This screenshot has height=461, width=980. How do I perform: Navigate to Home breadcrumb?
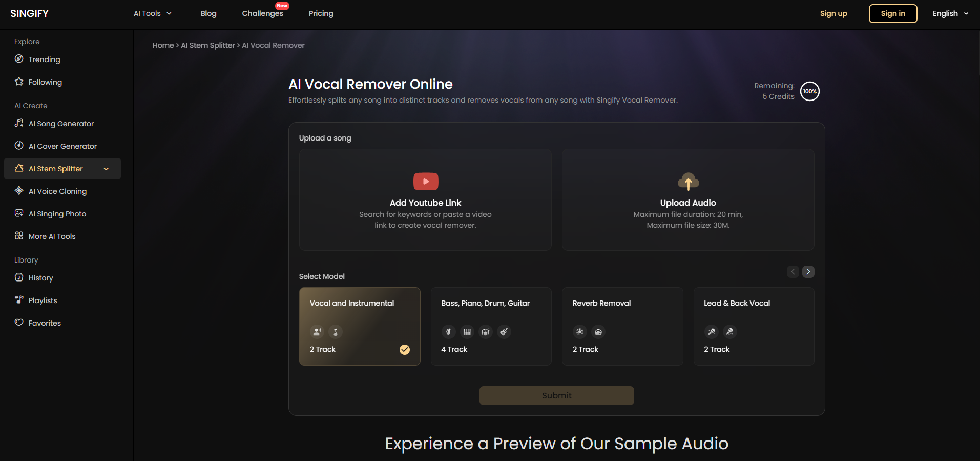[x=163, y=45]
